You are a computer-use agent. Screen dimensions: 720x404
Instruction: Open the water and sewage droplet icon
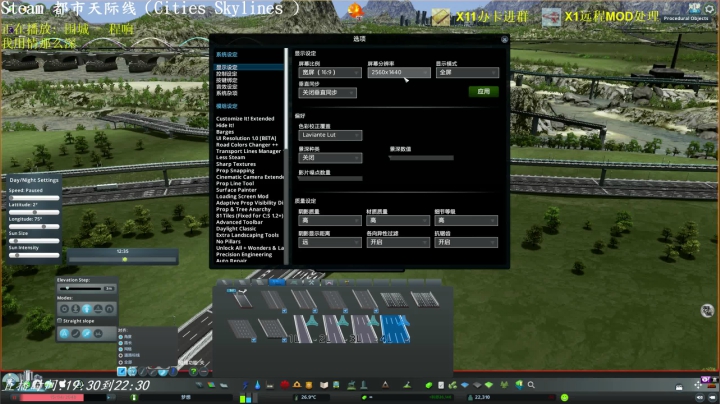click(x=258, y=385)
